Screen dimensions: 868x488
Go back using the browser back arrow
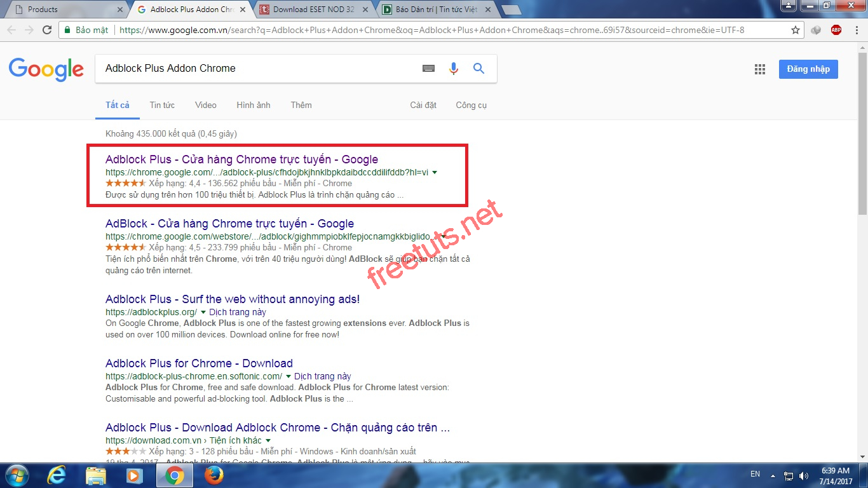[x=11, y=30]
